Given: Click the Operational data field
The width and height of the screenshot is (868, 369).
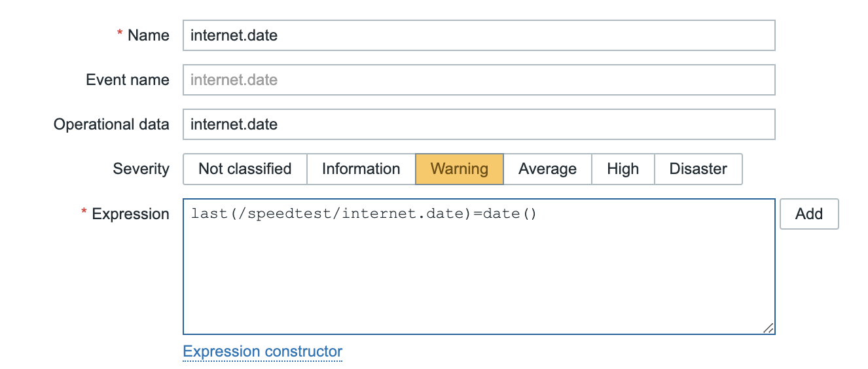Looking at the screenshot, I should 479,124.
